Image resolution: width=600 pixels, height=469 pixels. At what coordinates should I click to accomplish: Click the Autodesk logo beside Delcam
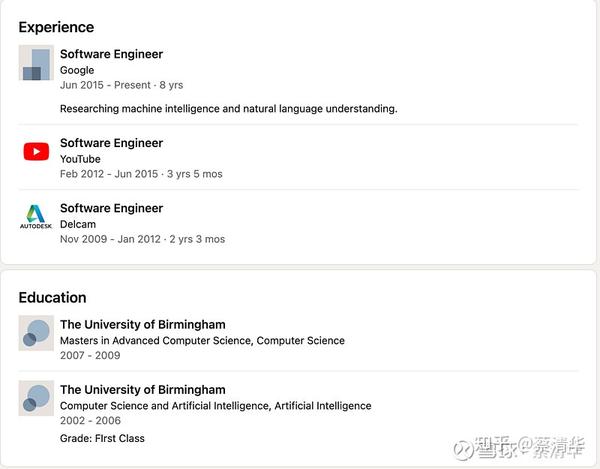36,217
